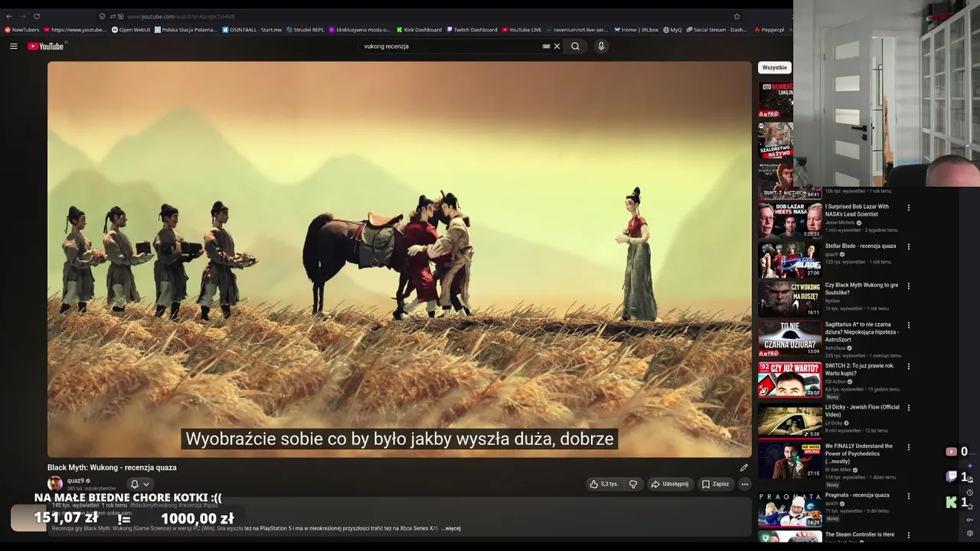This screenshot has width=980, height=551.
Task: Click the 'We were wrong' psychedelics thumbnail
Action: pyautogui.click(x=789, y=460)
